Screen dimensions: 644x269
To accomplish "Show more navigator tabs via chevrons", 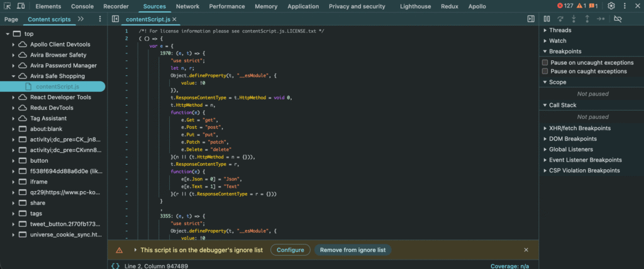I will pos(80,19).
